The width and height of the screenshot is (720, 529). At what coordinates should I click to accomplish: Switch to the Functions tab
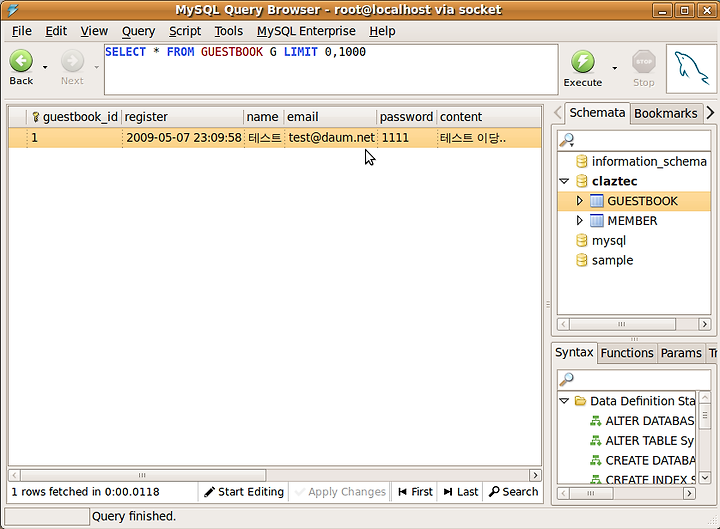tap(627, 353)
